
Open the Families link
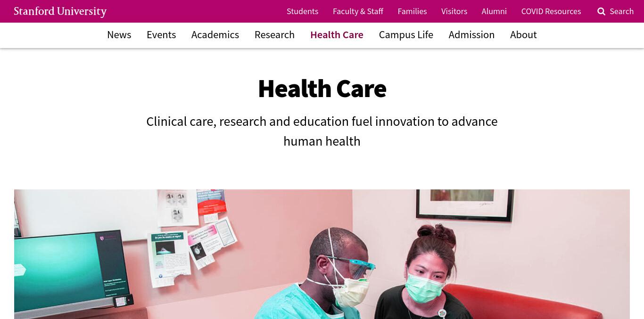412,11
